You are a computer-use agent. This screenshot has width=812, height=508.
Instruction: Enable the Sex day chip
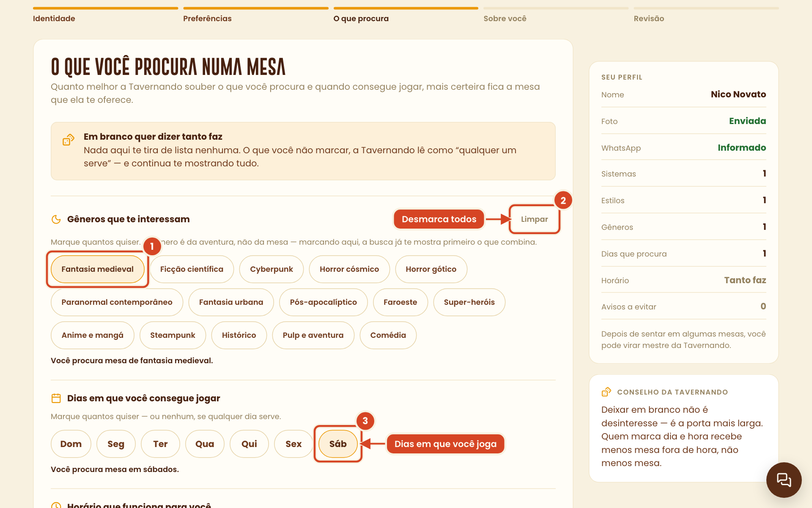point(294,444)
